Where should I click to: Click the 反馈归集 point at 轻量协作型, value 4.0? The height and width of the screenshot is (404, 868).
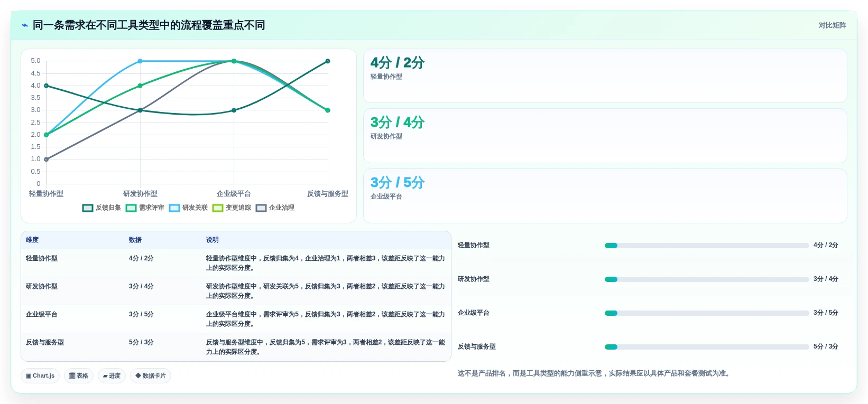click(47, 86)
